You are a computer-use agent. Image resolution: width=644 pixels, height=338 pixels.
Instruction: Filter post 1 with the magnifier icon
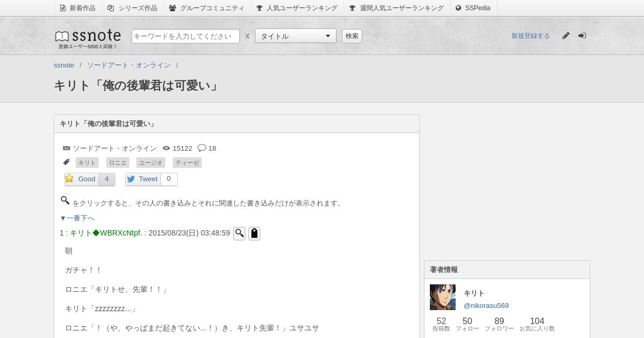coord(239,233)
